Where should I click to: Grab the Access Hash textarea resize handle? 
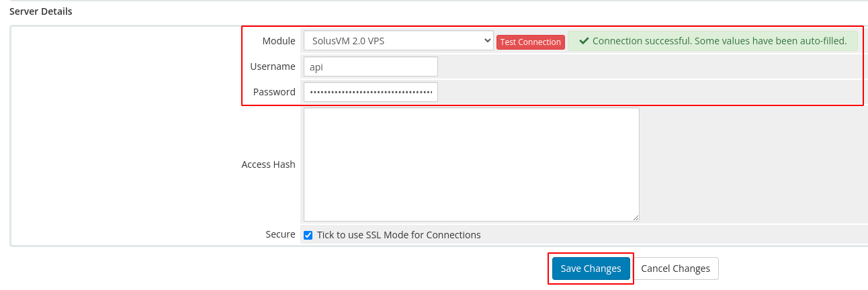(x=636, y=217)
